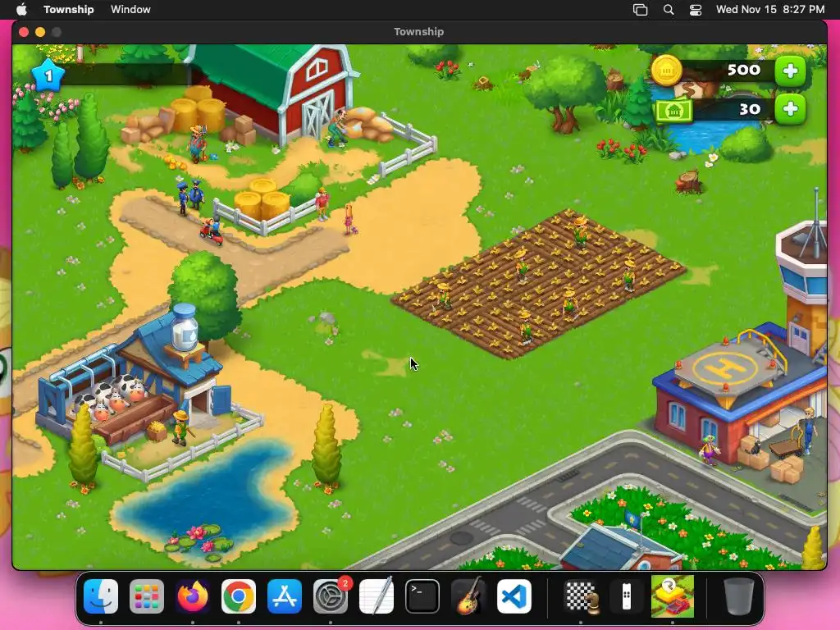Image resolution: width=840 pixels, height=630 pixels.
Task: Open the Township menu in menu bar
Action: tap(69, 9)
